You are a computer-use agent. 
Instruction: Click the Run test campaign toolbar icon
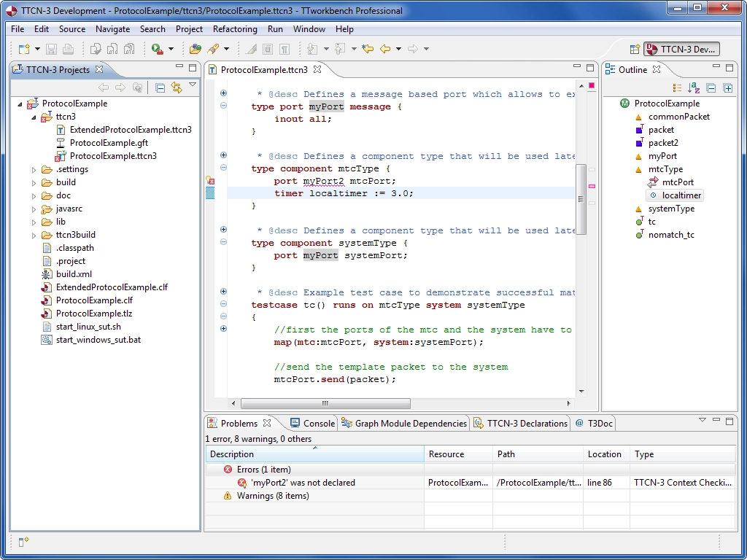(156, 49)
